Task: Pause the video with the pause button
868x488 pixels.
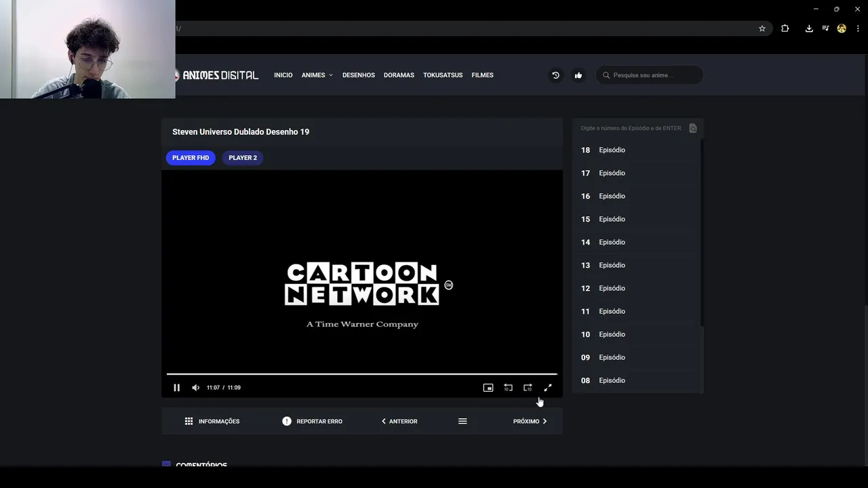Action: pyautogui.click(x=176, y=388)
